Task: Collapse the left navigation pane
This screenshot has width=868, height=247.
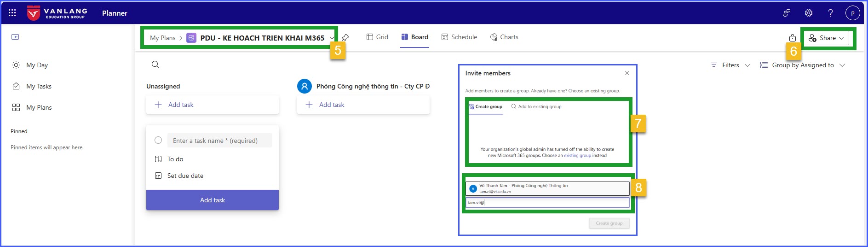Action: [x=15, y=37]
